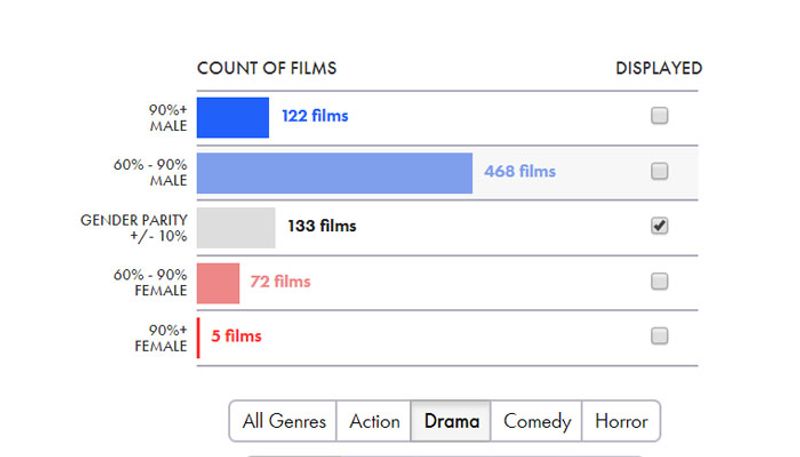Click the gray 133 films bar
Viewport: 800px width, 457px height.
[236, 227]
